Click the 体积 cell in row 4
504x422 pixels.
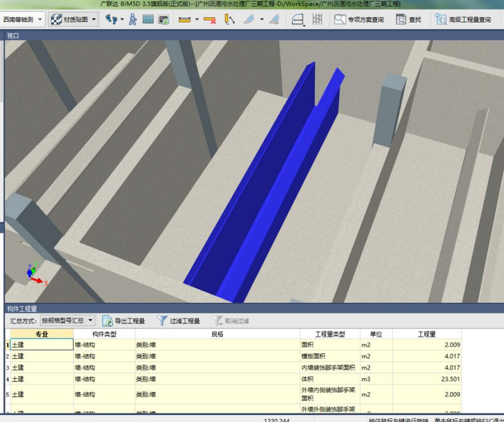[330, 379]
